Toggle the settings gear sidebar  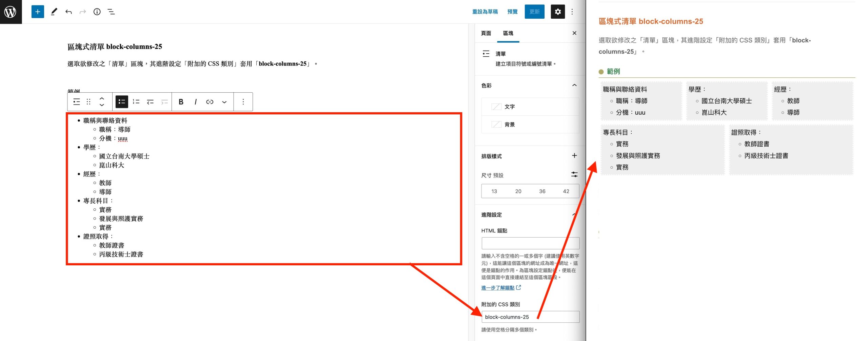point(558,12)
